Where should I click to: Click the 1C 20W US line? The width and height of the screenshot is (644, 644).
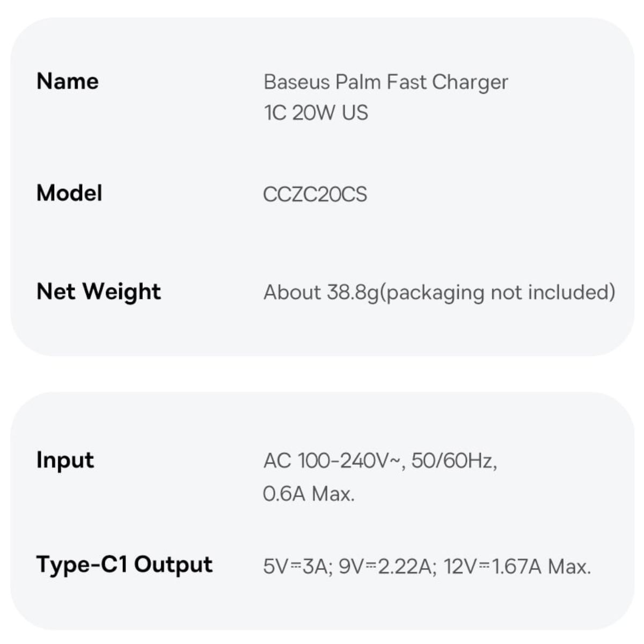tap(316, 113)
